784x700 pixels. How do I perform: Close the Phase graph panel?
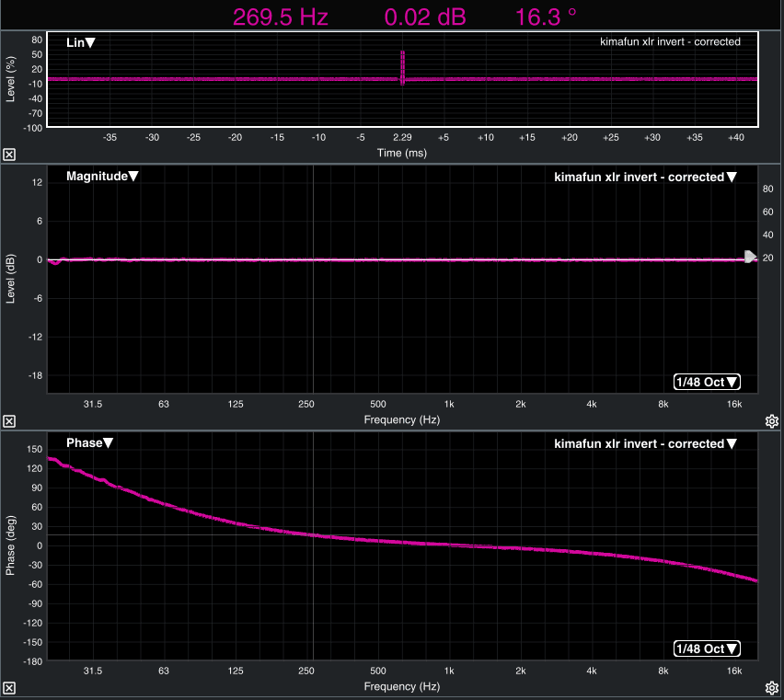[x=9, y=688]
